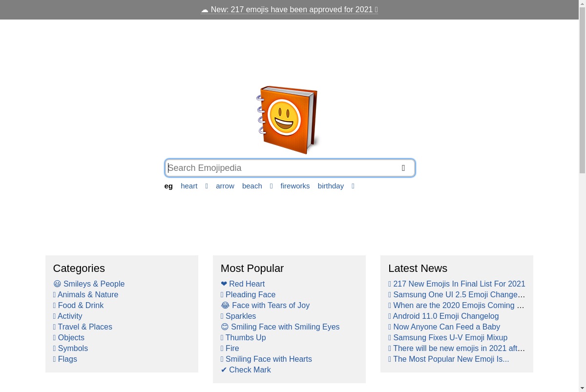Read The Most Popular New Emoji Is article

pos(448,359)
